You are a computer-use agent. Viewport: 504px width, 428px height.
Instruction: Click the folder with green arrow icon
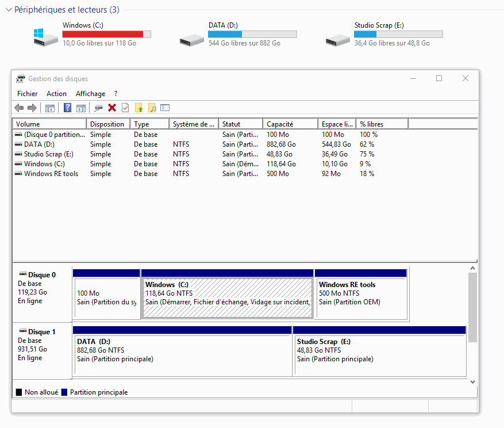click(x=139, y=108)
